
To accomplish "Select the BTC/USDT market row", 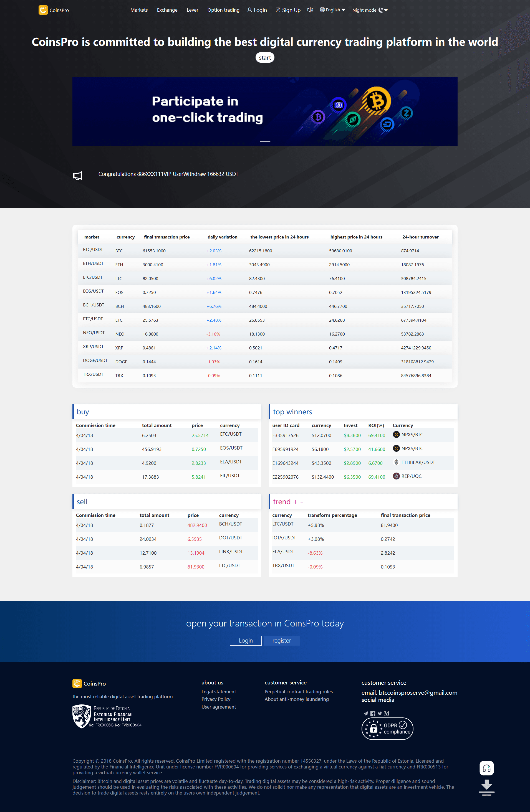I will click(x=265, y=250).
